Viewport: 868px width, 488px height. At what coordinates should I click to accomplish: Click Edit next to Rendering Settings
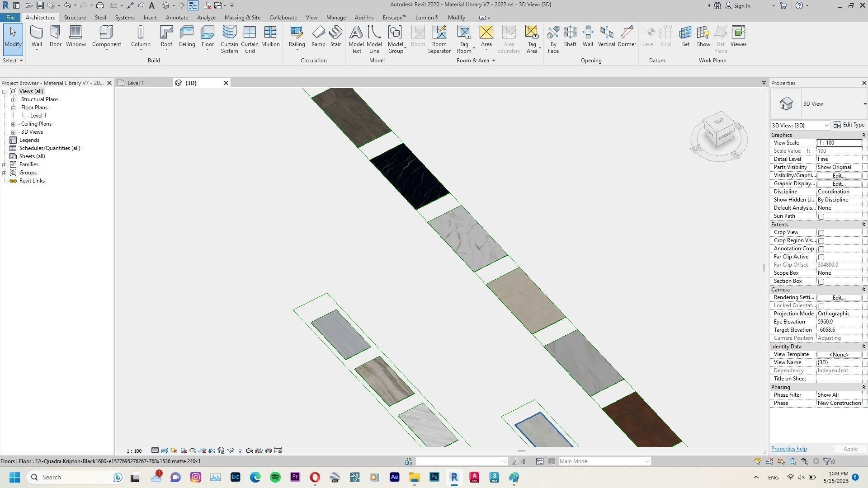[838, 297]
